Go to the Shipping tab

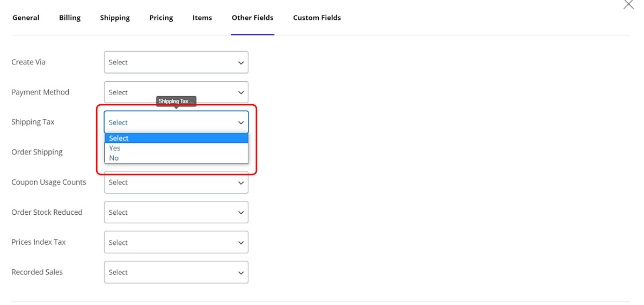[x=115, y=18]
